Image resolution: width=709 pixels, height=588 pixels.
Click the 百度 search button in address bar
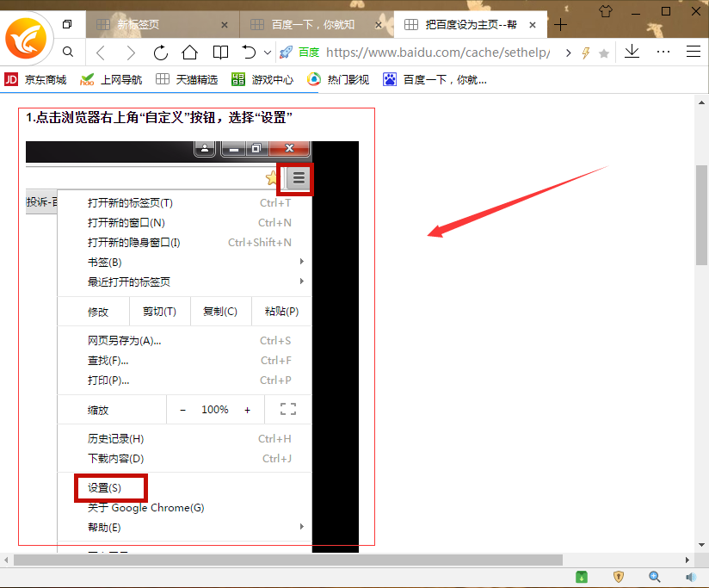307,53
